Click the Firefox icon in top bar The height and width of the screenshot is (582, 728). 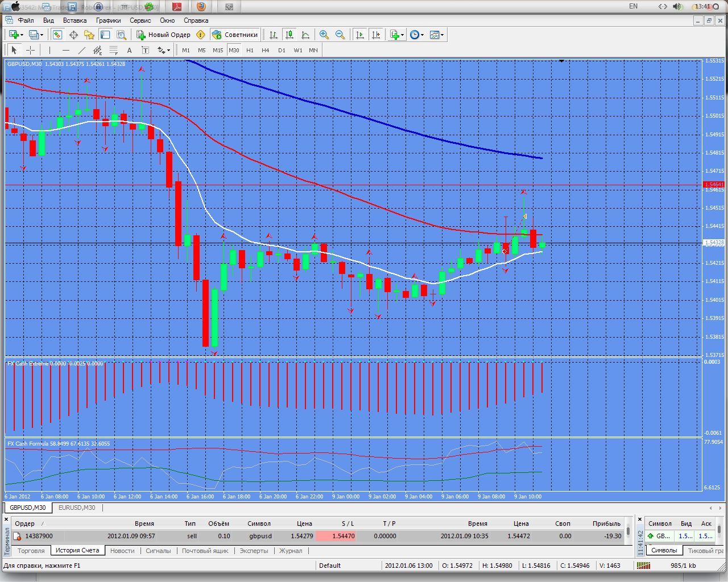click(201, 7)
